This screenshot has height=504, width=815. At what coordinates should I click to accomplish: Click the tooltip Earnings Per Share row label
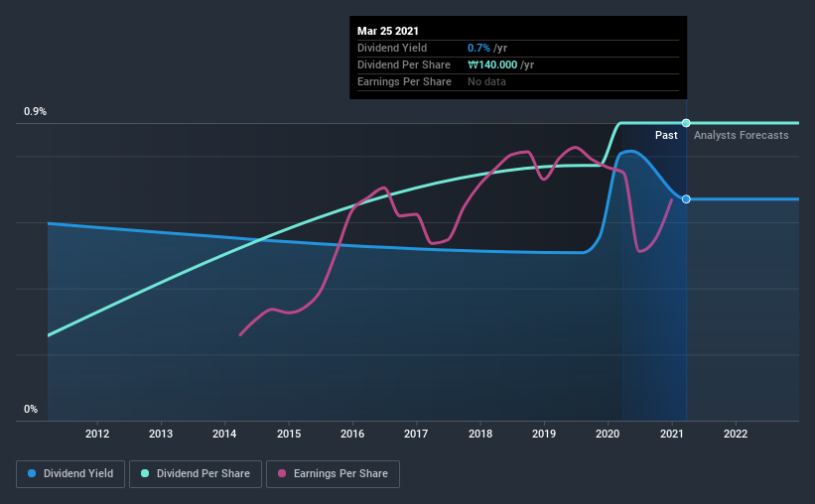pyautogui.click(x=404, y=81)
